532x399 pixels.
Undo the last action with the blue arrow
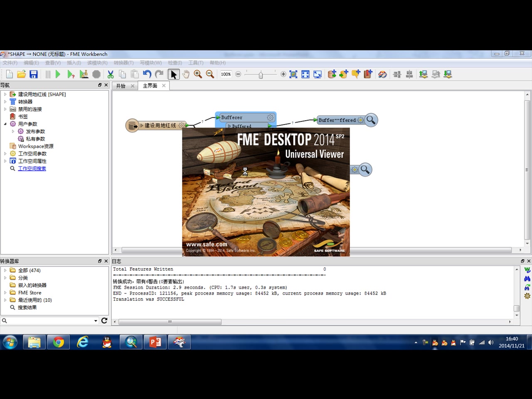147,74
